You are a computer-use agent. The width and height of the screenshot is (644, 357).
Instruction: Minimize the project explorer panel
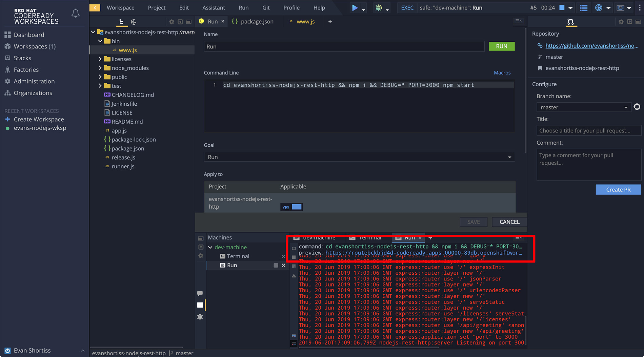tap(189, 22)
